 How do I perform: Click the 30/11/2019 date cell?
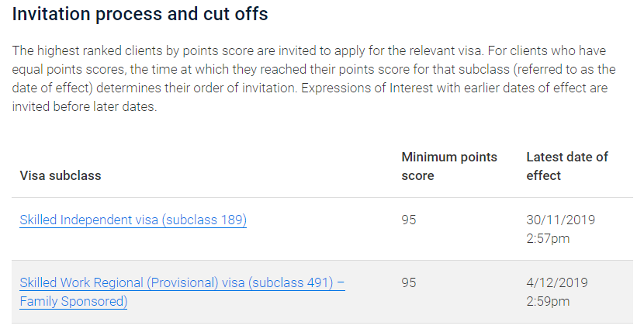tap(560, 220)
